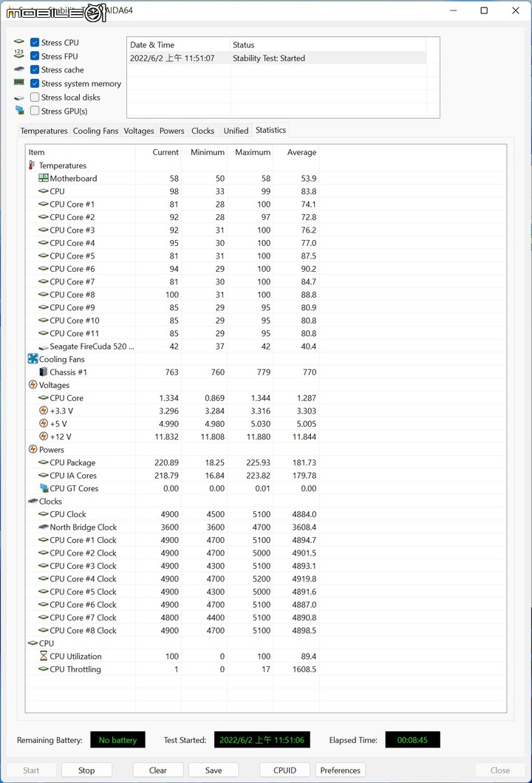
Task: Click the Cooling Fans fan icon
Action: (33, 358)
